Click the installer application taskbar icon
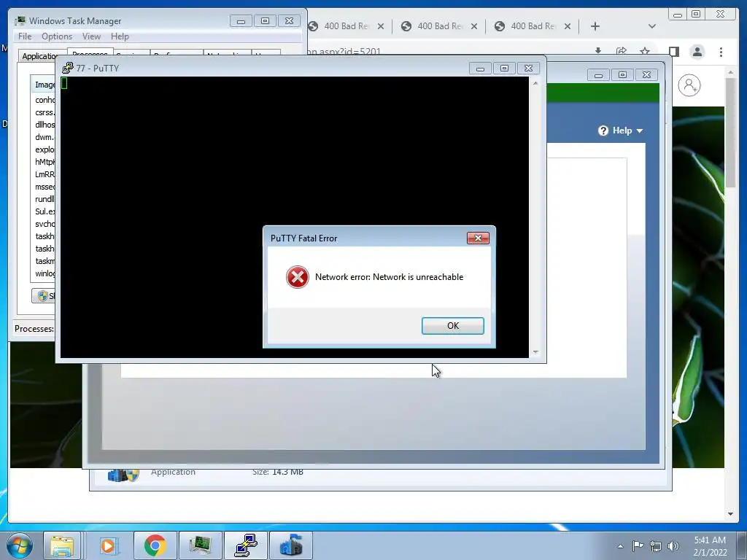Viewport: 747px width, 560px height. point(290,545)
